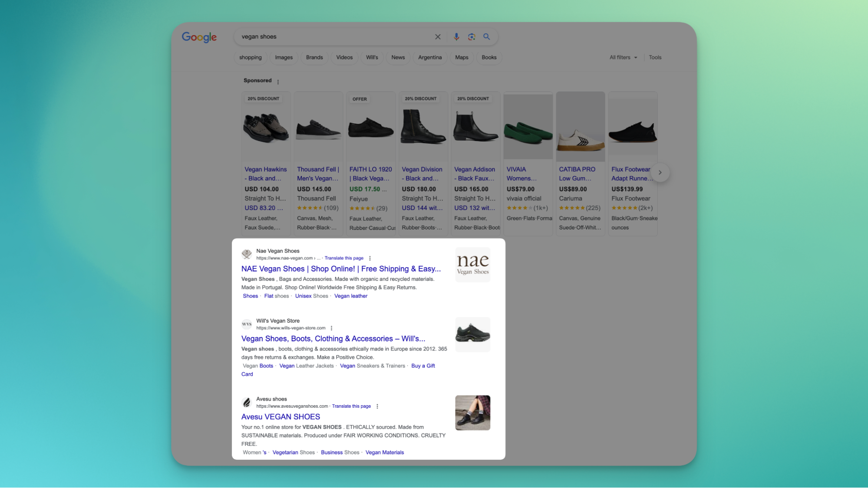Click the nae Vegan Shoes logo thumbnail
Viewport: 868px width, 488px height.
click(x=472, y=265)
